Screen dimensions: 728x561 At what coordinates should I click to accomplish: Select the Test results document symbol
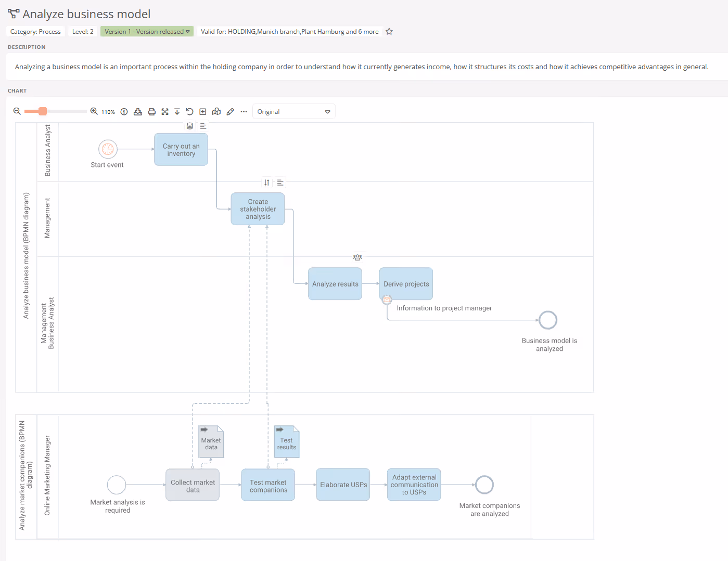click(x=287, y=442)
